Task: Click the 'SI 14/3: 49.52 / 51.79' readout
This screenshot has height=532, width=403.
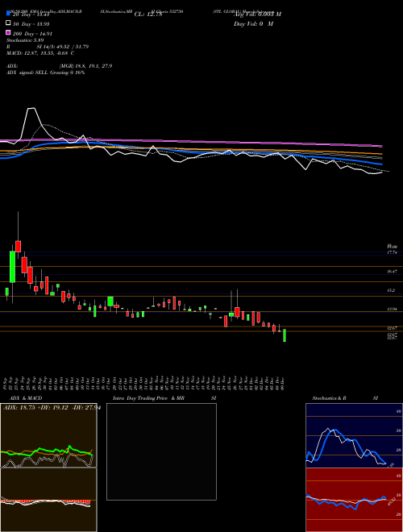Action: [x=63, y=47]
